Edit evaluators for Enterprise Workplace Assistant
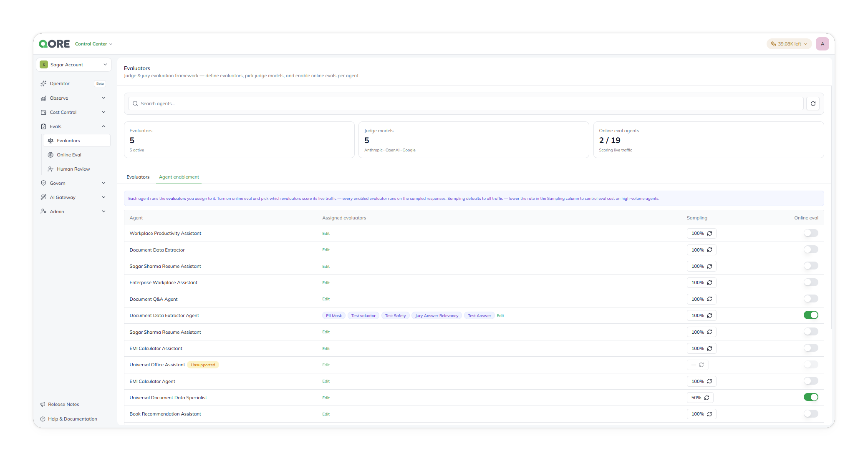 tap(326, 283)
